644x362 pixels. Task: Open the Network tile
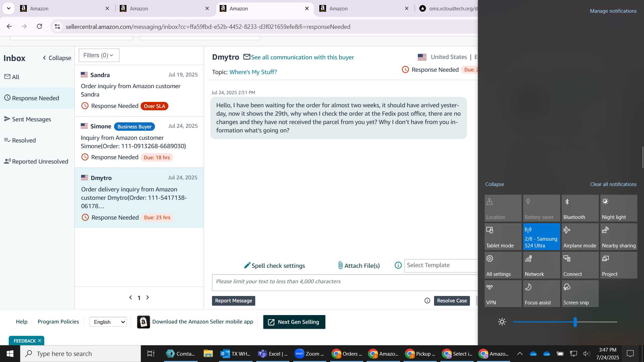pyautogui.click(x=541, y=265)
